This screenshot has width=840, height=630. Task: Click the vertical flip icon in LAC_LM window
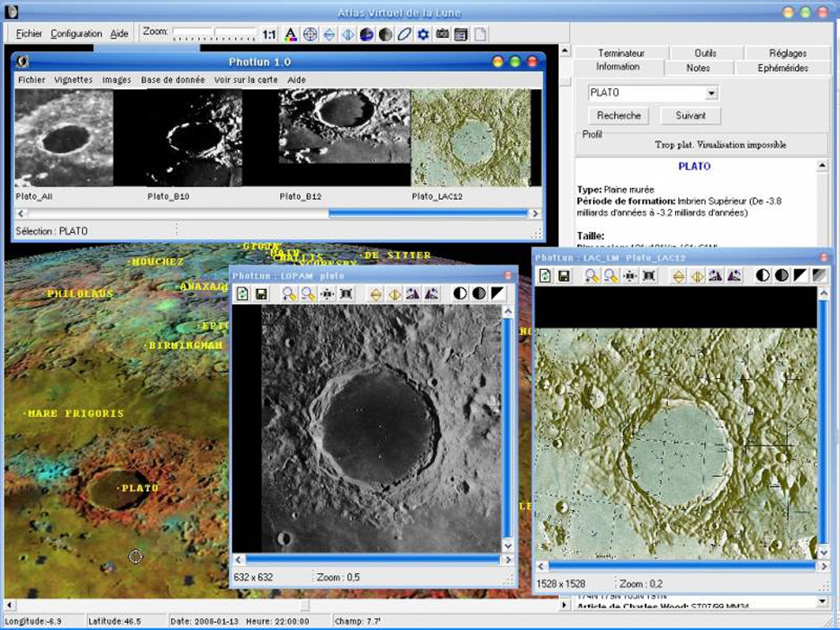(x=678, y=276)
